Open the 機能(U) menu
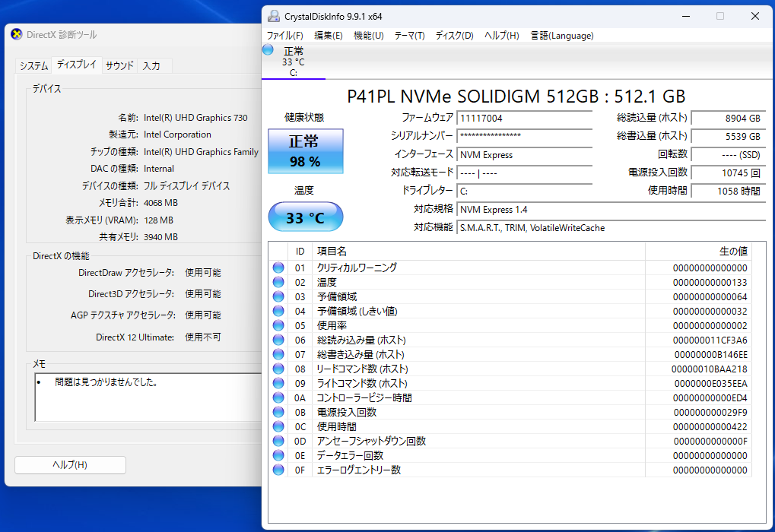775x532 pixels. 369,36
